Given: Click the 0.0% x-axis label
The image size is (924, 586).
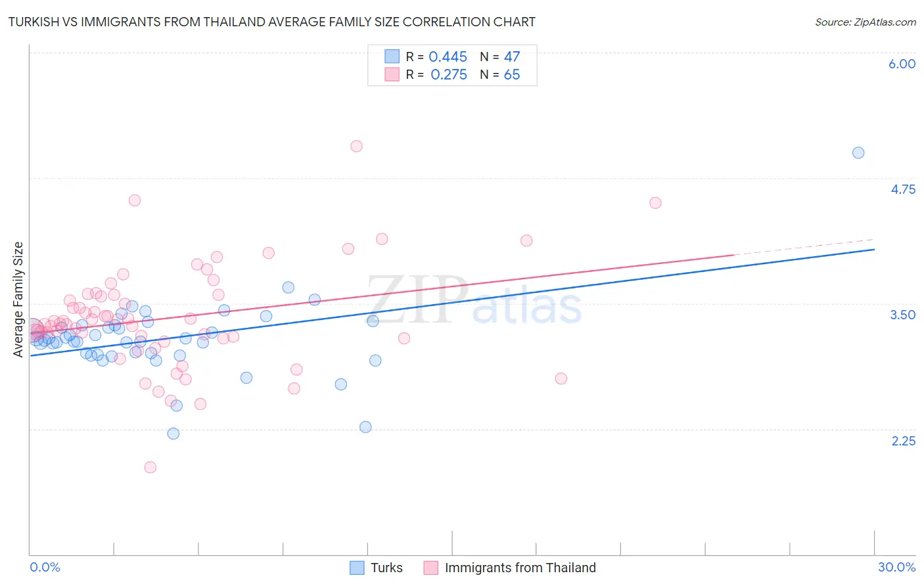Looking at the screenshot, I should point(45,567).
